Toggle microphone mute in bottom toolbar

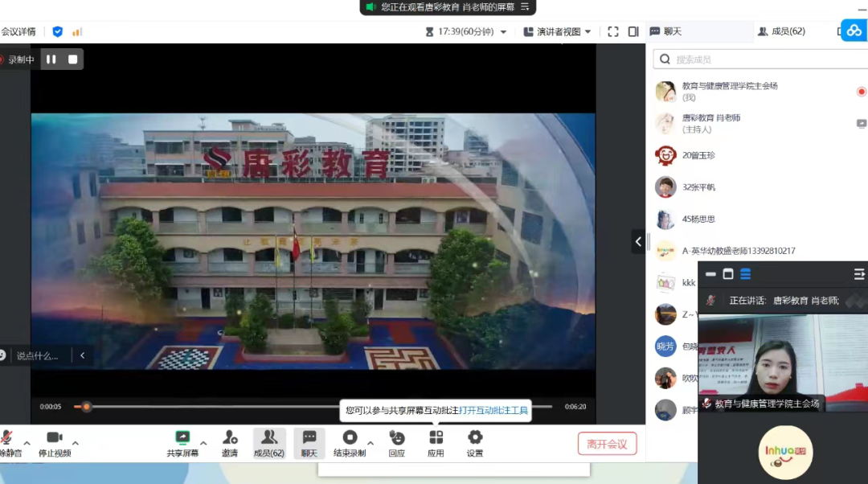click(7, 437)
